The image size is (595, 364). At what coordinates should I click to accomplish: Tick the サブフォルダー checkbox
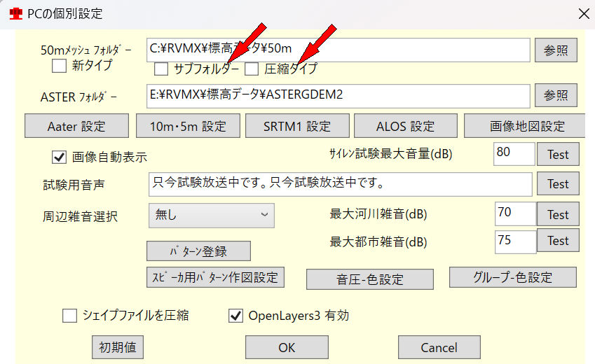[x=161, y=69]
